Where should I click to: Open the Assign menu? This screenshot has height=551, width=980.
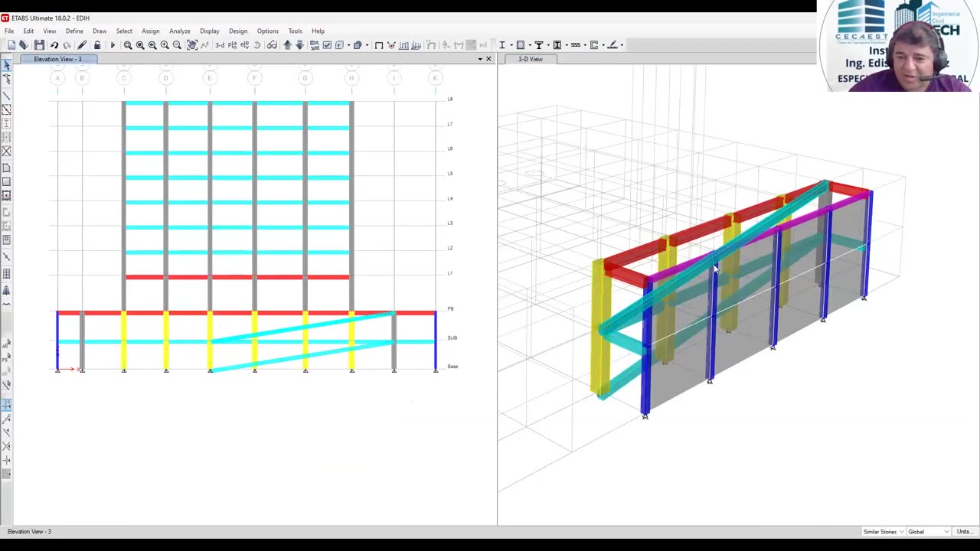(x=150, y=31)
